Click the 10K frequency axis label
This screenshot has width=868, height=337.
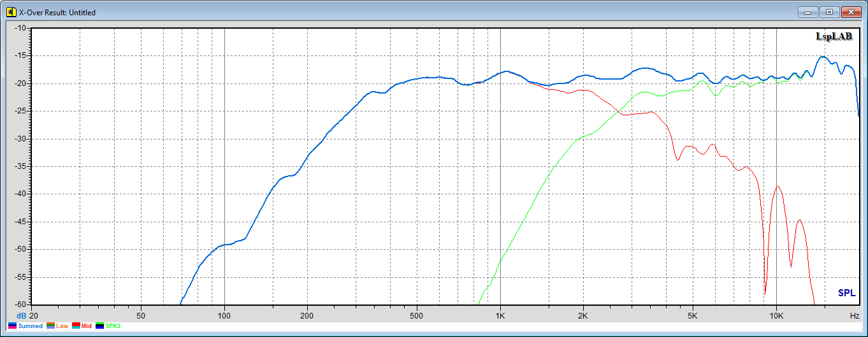[x=776, y=315]
